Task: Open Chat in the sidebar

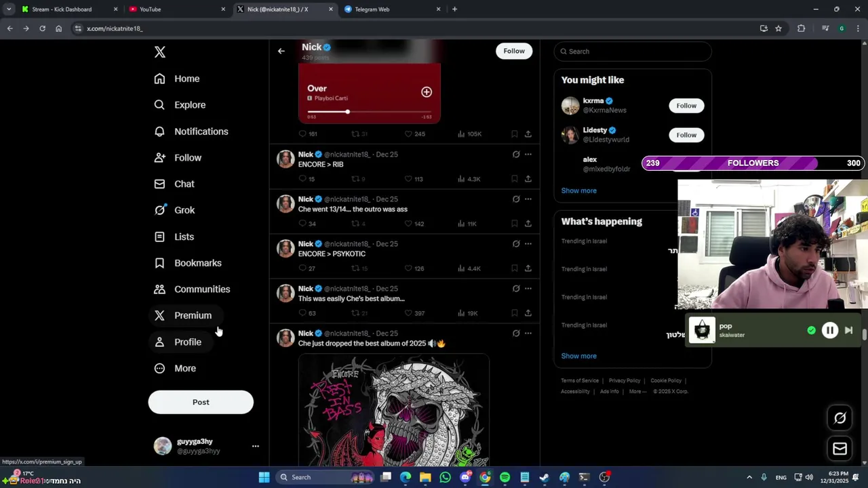Action: point(174,184)
